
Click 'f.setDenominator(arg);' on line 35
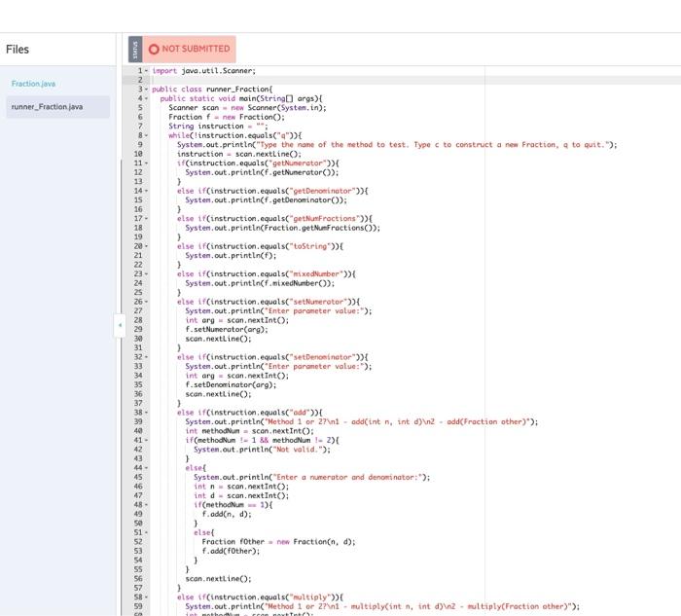231,385
